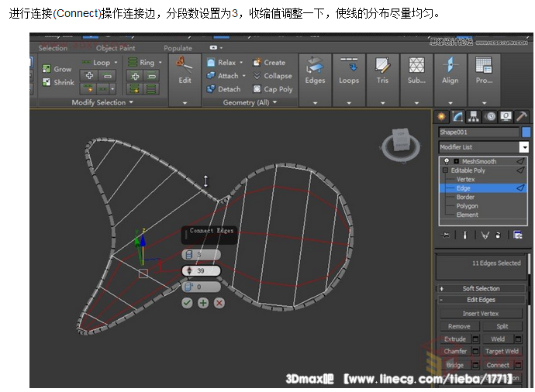
Task: Click the Target Weld button
Action: (x=502, y=351)
